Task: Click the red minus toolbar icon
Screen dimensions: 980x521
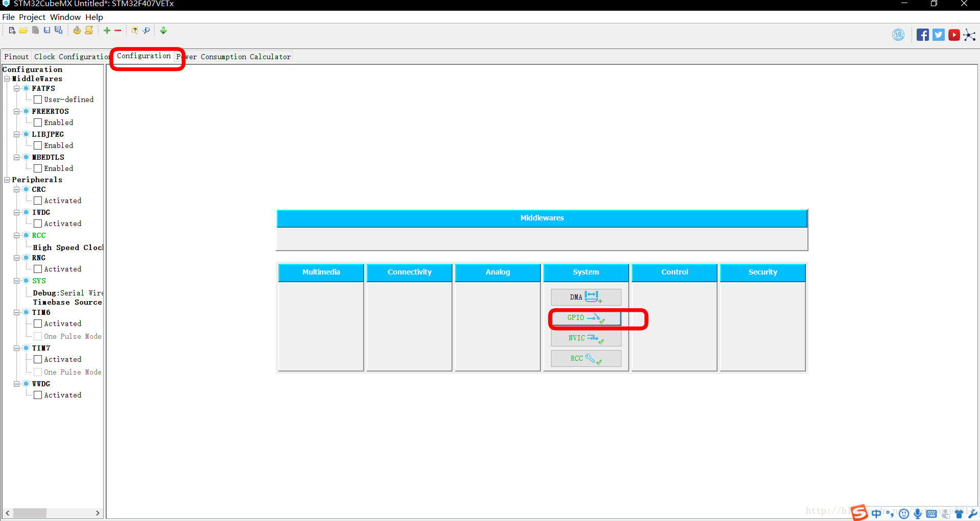Action: (x=118, y=31)
